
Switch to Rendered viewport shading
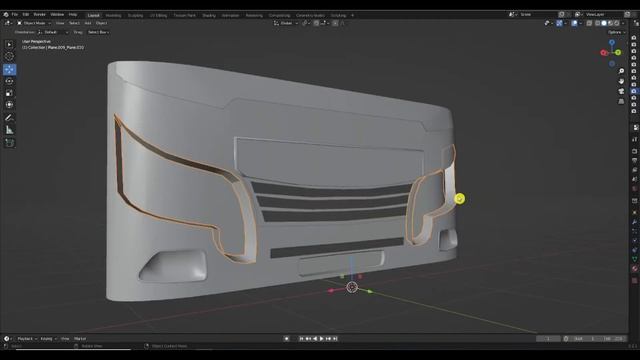tap(617, 23)
